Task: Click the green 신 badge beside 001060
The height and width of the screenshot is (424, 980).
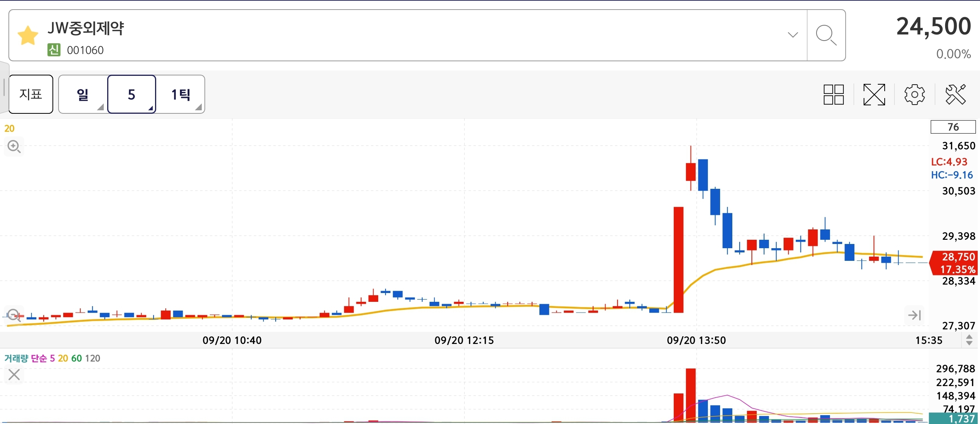Action: 54,50
